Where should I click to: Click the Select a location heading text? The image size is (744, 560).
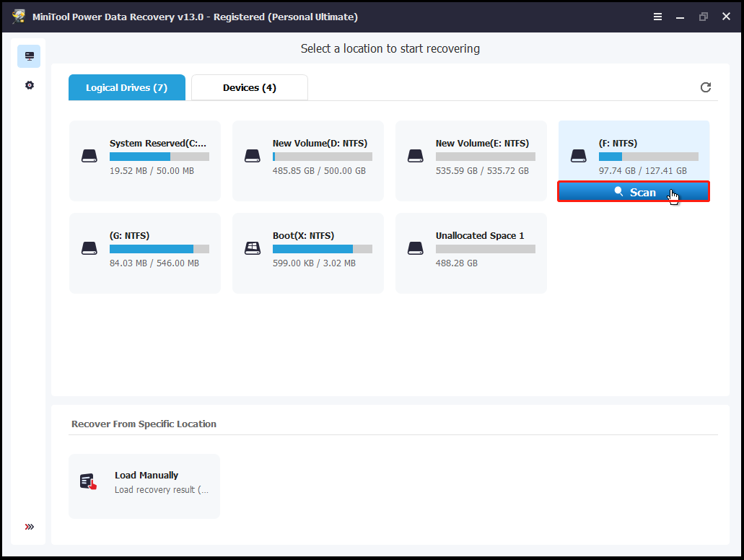390,49
